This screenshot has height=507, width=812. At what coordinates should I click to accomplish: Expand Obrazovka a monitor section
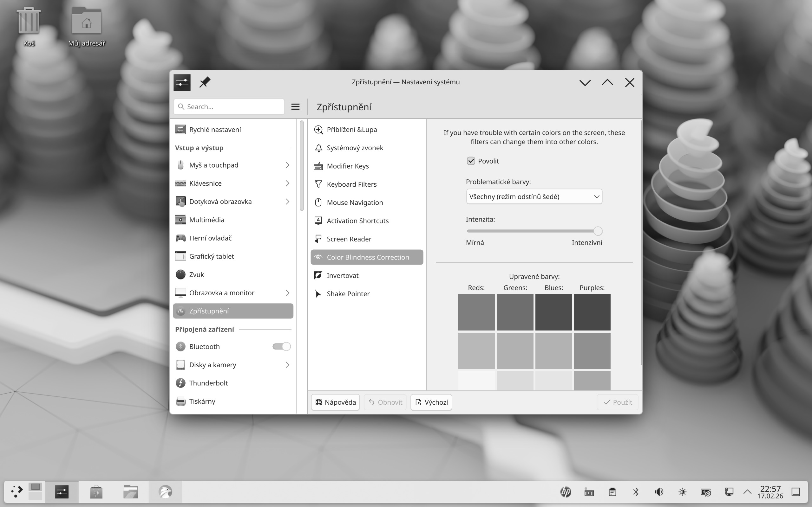[x=287, y=293]
